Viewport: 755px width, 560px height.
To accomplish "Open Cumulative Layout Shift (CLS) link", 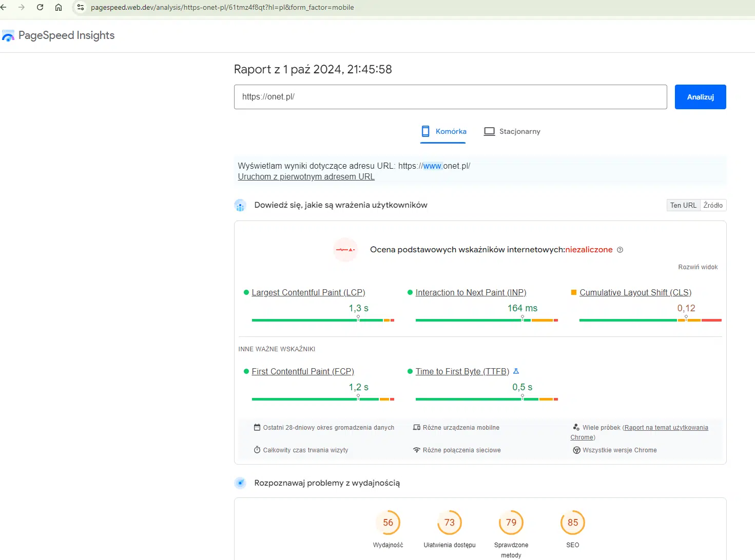I will pyautogui.click(x=635, y=292).
